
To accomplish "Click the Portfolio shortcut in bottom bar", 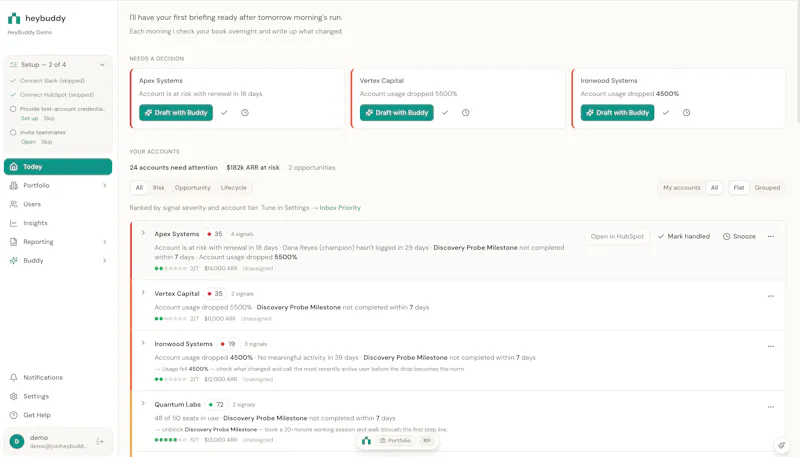I will 395,441.
